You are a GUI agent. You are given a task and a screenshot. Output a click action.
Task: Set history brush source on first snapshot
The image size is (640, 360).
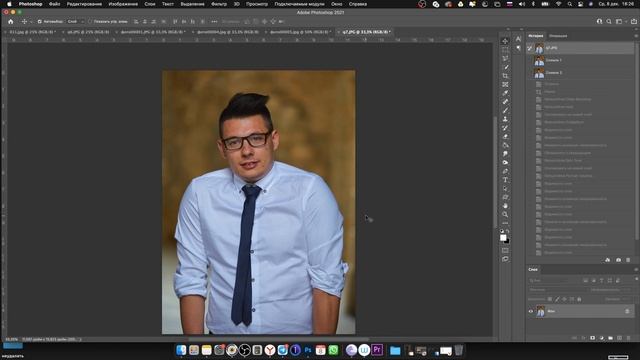click(x=530, y=48)
